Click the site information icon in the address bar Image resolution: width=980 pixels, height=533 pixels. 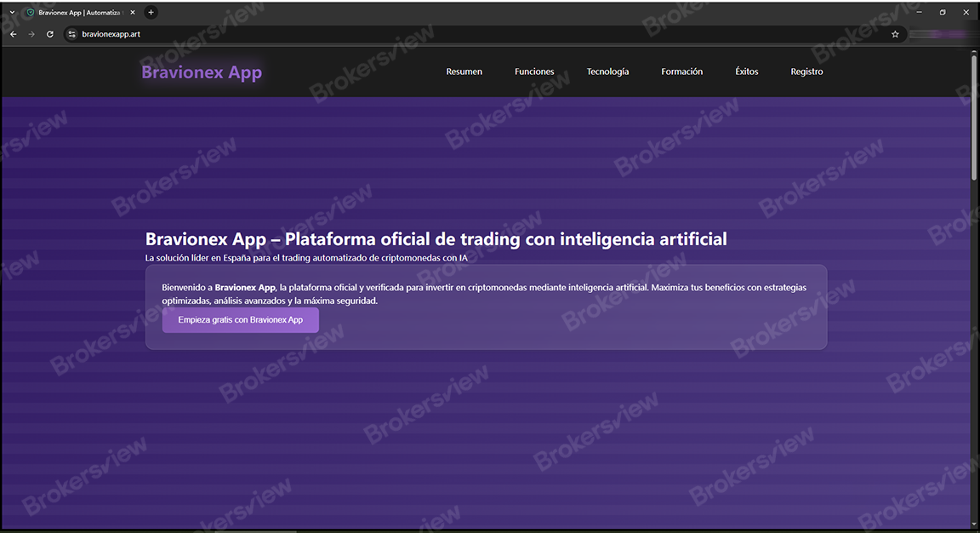pos(71,34)
